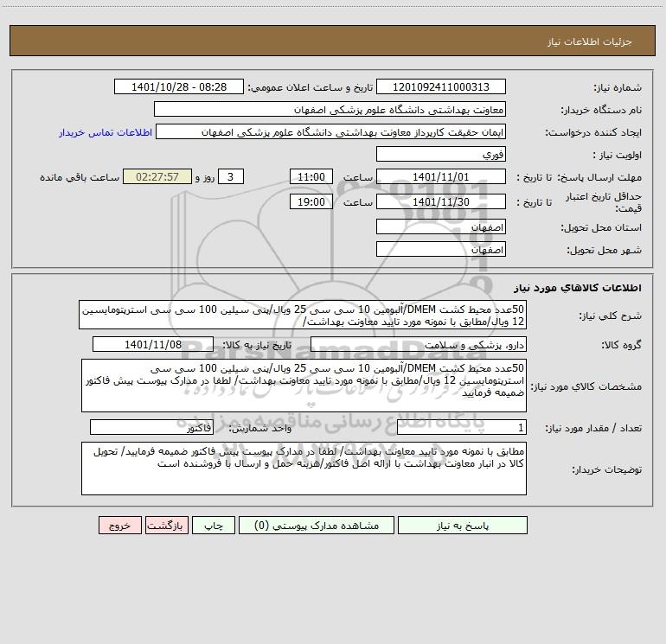Click the شهر محل تحویل field
The height and width of the screenshot is (644, 666).
441,249
